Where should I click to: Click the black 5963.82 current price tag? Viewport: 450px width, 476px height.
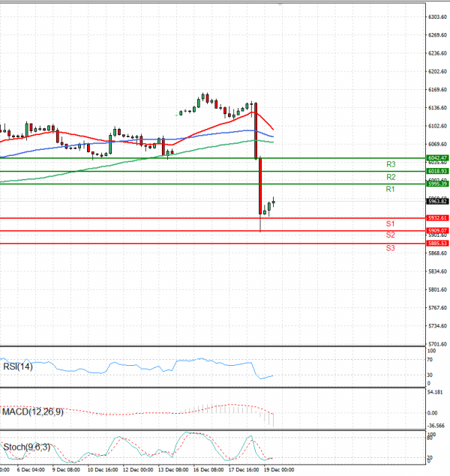[437, 201]
